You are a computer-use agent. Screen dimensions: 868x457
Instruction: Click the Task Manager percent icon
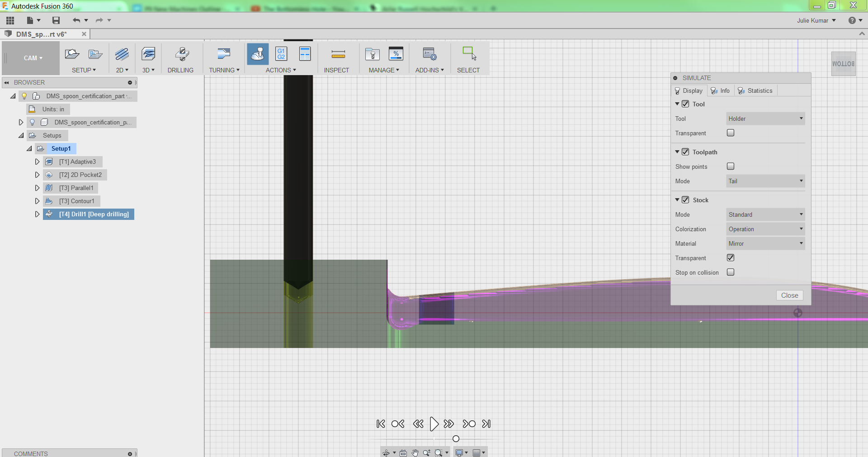396,54
